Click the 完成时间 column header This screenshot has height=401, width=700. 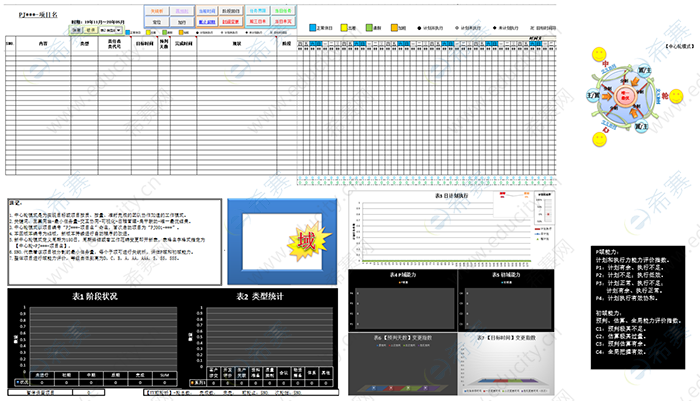(183, 44)
